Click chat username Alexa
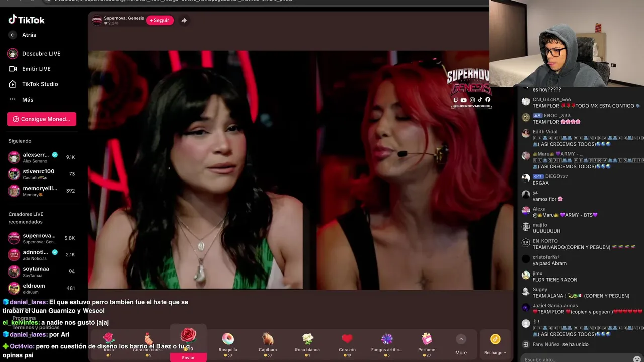This screenshot has height=362, width=644. pyautogui.click(x=539, y=209)
